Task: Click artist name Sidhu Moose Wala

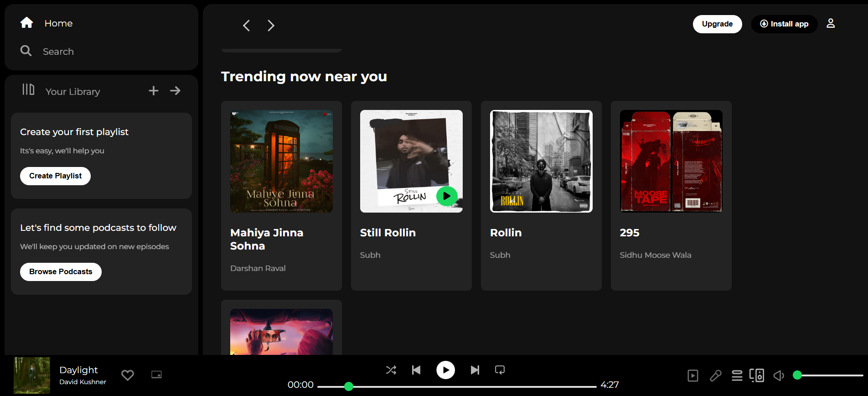Action: point(656,255)
